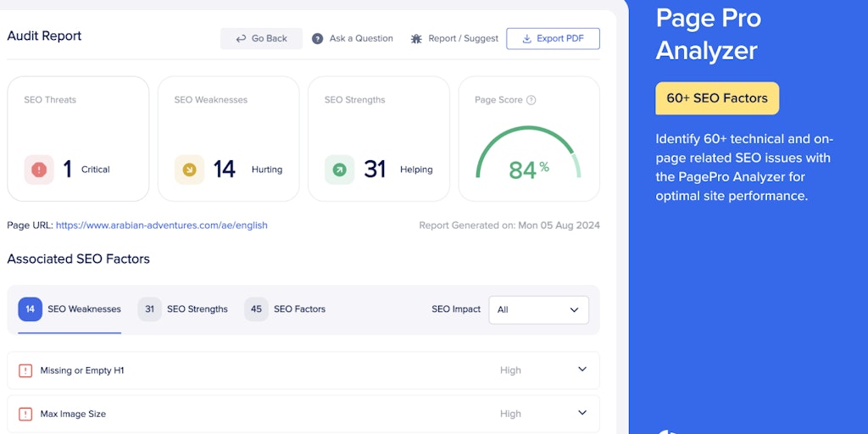
Task: Click the Audit Report heading
Action: 44,36
